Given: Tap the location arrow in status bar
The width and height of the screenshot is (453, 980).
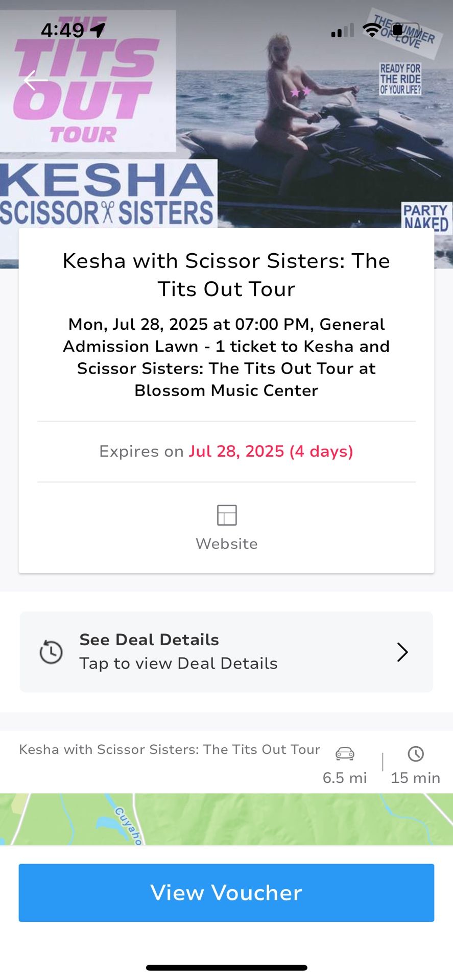Looking at the screenshot, I should click(x=98, y=30).
